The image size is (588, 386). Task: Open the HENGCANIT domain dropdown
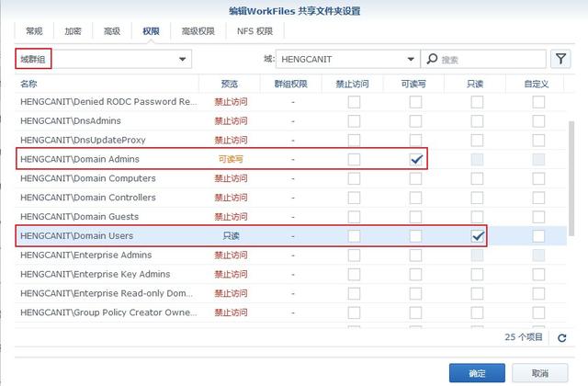click(x=347, y=59)
